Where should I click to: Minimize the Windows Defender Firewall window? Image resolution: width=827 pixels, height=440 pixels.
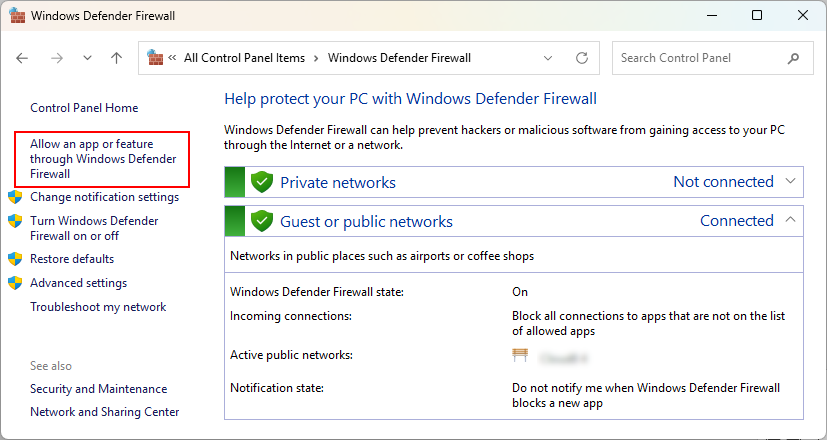[x=710, y=15]
